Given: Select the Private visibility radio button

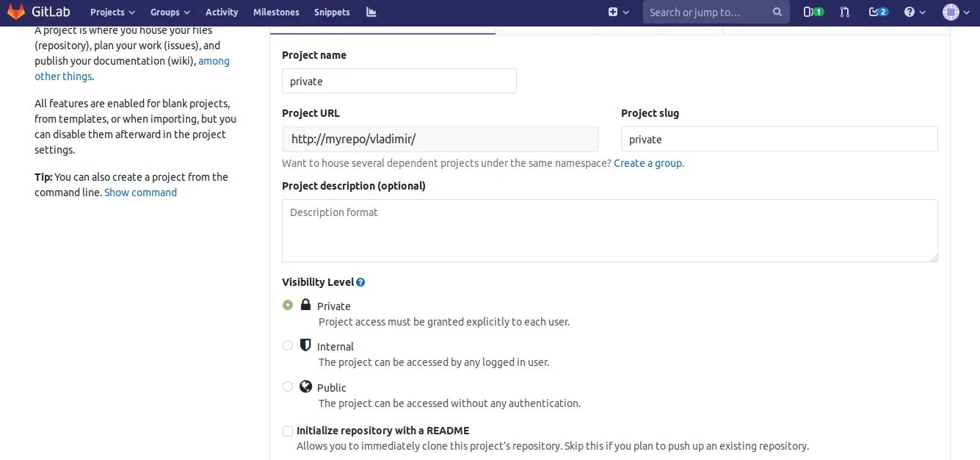Looking at the screenshot, I should [288, 305].
